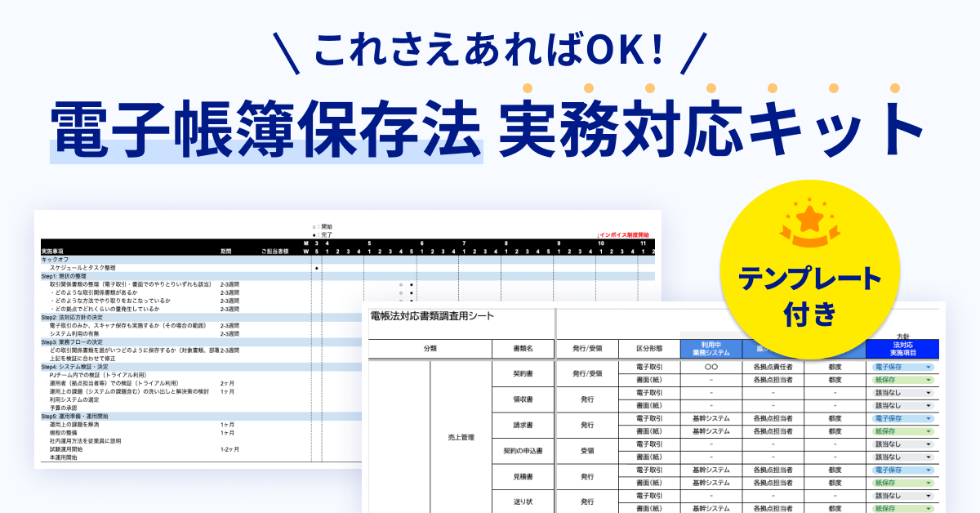This screenshot has height=513, width=980.
Task: Select the Step1: 現状の整理 row
Action: (x=348, y=276)
